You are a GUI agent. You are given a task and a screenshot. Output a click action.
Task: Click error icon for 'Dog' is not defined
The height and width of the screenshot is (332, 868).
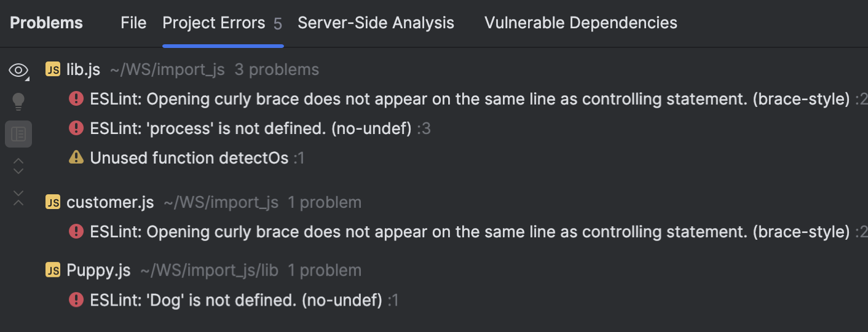[x=76, y=300]
